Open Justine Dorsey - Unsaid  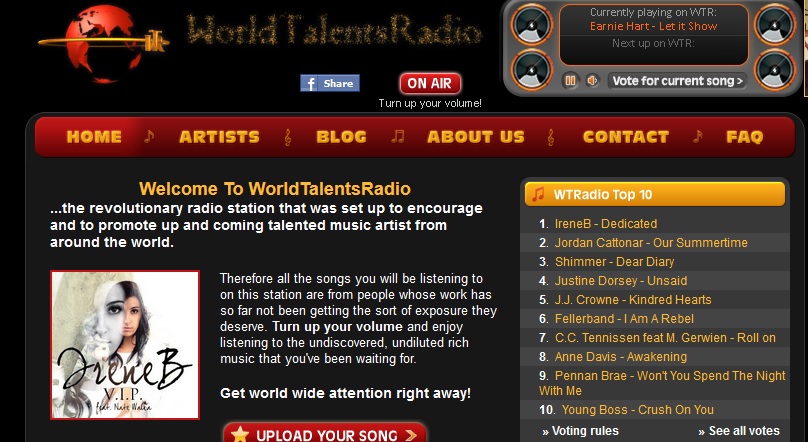(x=620, y=281)
